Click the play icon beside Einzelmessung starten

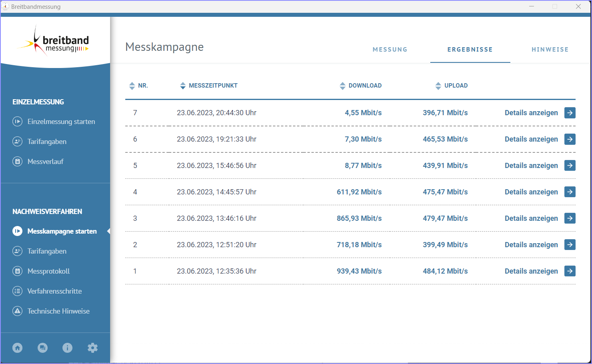[x=17, y=122]
